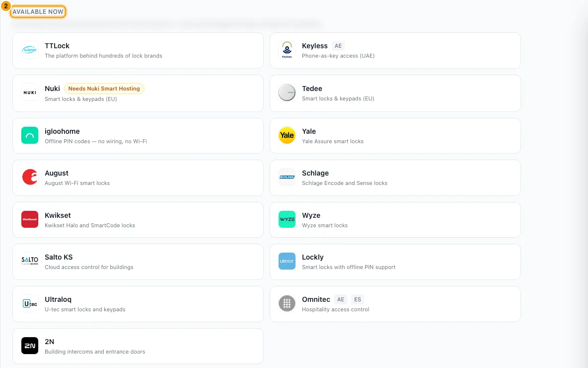588x368 pixels.
Task: Select the Ultraloq U-tec logo
Action: pos(30,303)
